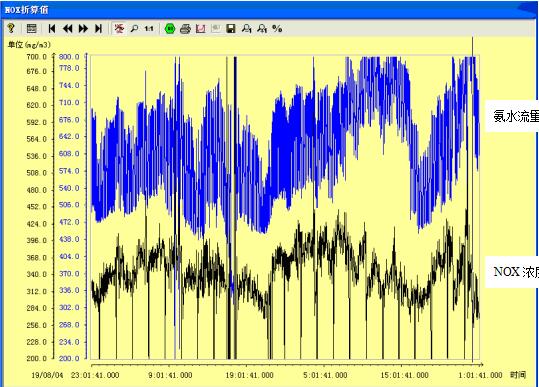The image size is (539, 387).
Task: Click the first search-user icon
Action: pos(247,29)
